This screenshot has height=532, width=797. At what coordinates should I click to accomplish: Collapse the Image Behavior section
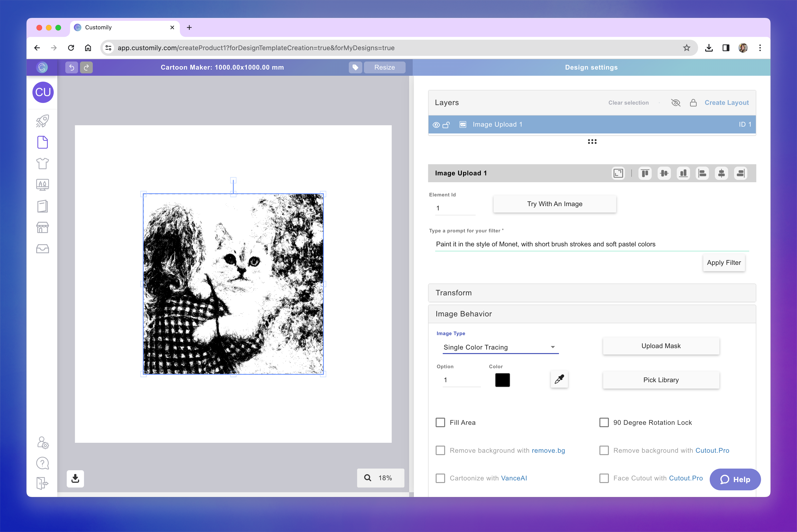tap(592, 314)
